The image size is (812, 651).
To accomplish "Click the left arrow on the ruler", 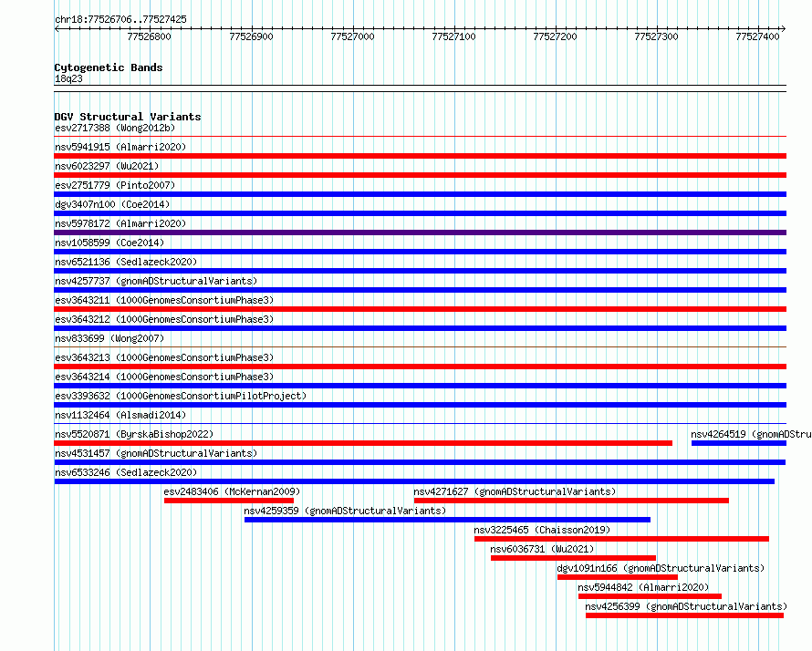I will 57,29.
